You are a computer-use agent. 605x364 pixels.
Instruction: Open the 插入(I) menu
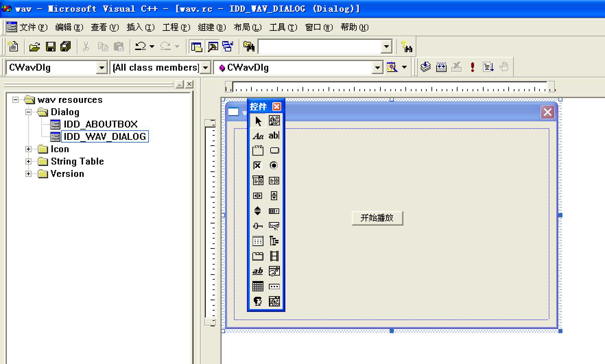pyautogui.click(x=141, y=27)
